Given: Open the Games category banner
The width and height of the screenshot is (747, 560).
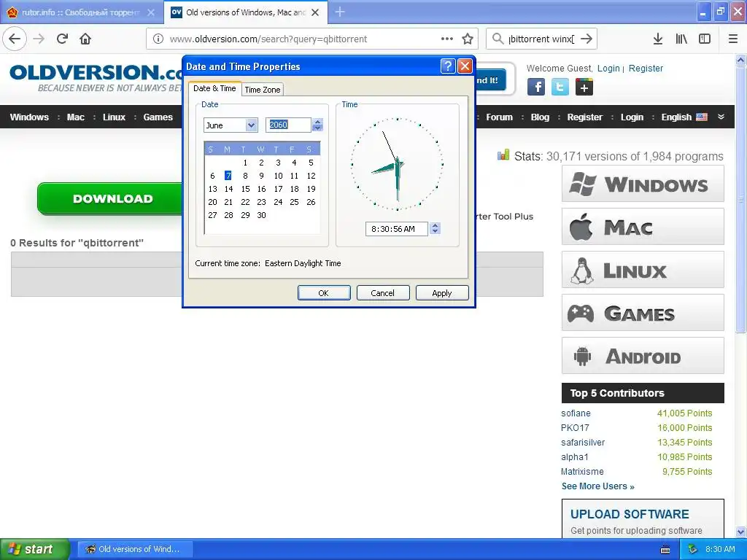Looking at the screenshot, I should (643, 313).
